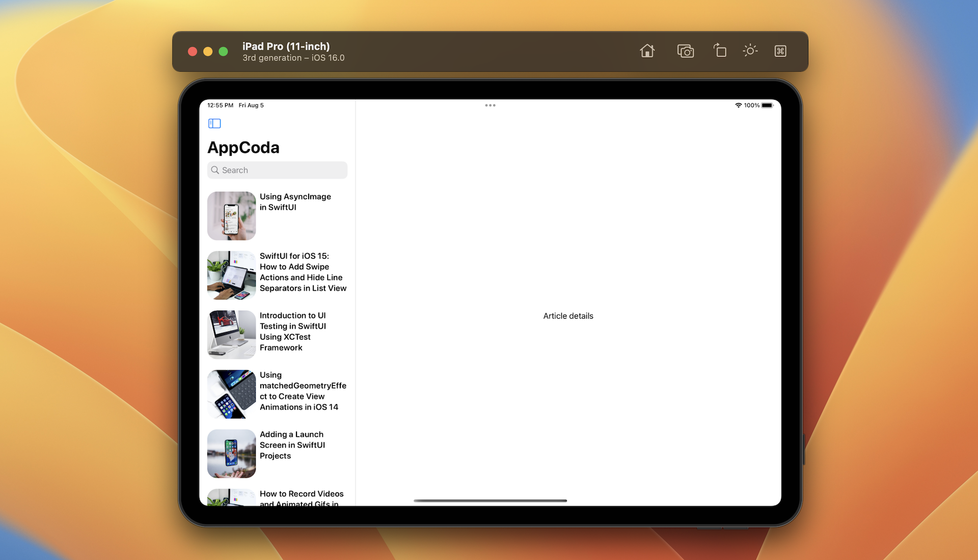Click the brightness adjustment icon
978x560 pixels.
[750, 50]
